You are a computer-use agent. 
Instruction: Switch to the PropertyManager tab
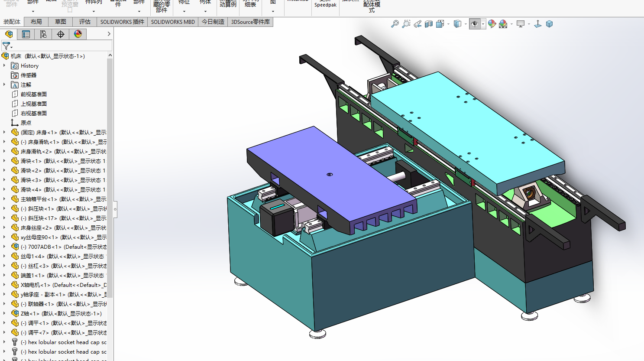[x=26, y=34]
